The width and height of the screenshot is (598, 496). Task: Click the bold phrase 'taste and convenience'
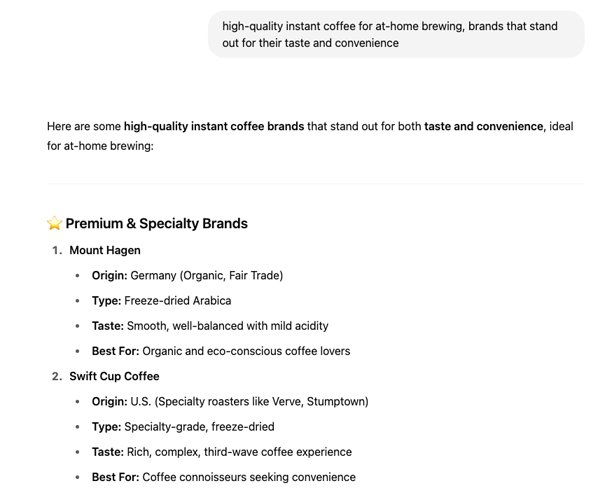484,126
